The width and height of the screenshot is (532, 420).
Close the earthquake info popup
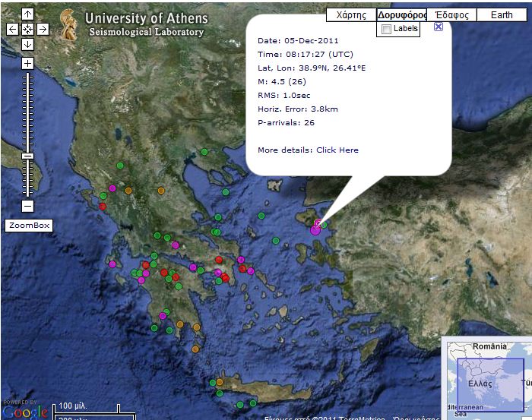point(439,27)
